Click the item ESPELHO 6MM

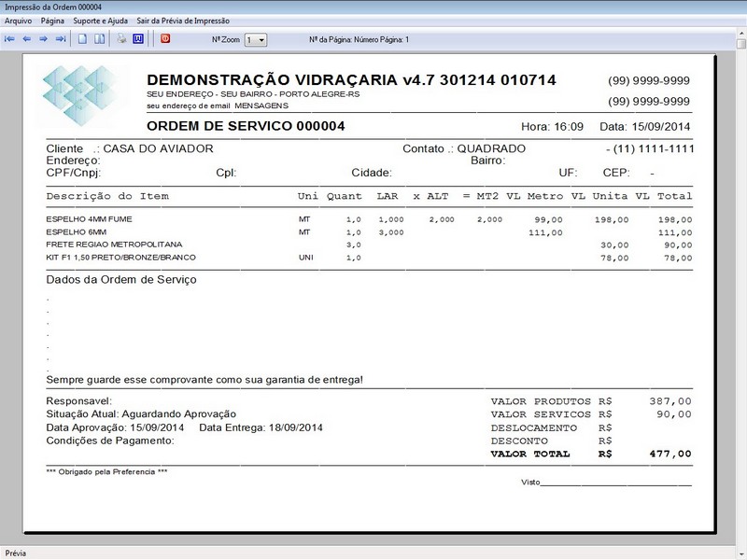(77, 232)
